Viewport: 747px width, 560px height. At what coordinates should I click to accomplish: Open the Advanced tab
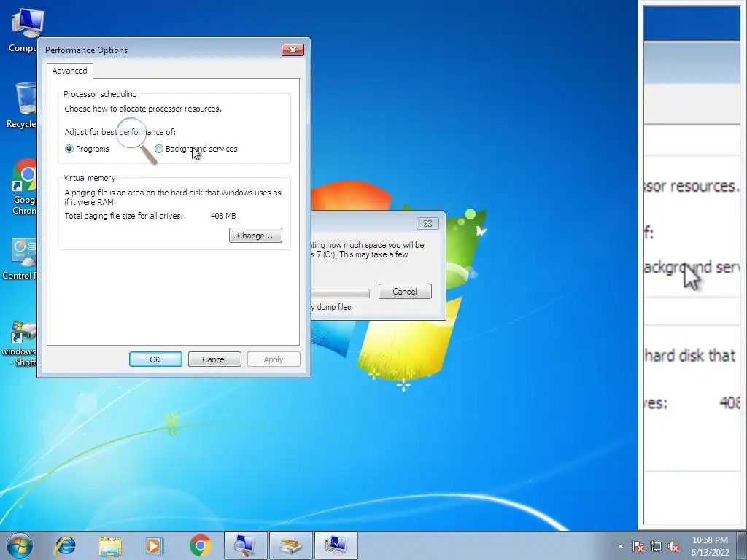(69, 71)
